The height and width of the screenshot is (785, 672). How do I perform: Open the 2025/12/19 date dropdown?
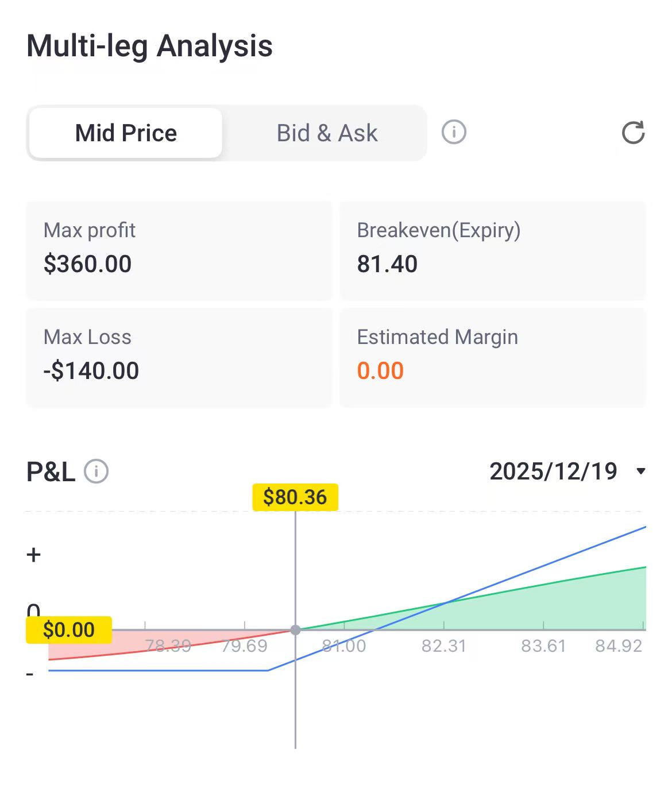click(553, 471)
